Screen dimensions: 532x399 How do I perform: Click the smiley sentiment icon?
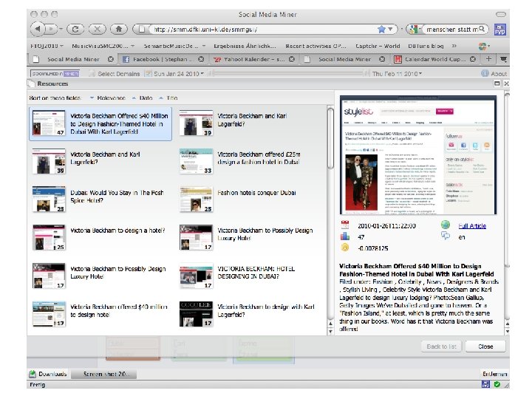coord(345,248)
